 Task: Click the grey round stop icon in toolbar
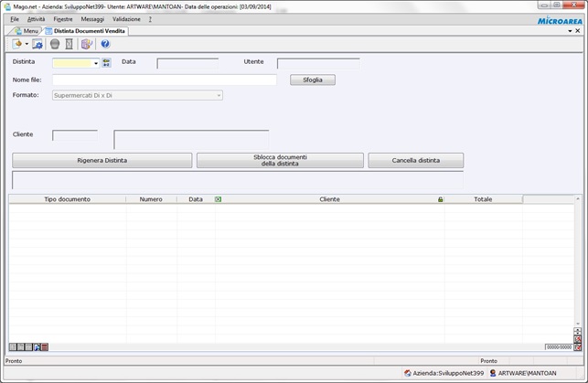(55, 44)
